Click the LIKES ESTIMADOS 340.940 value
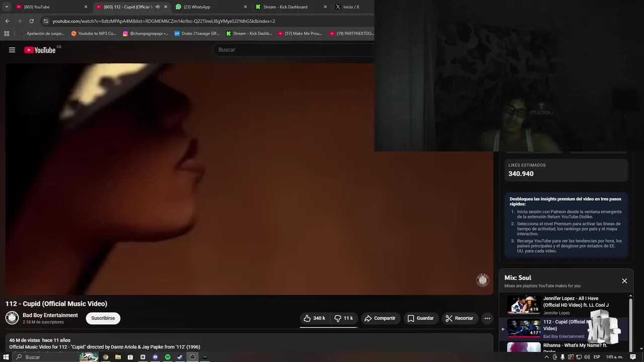644x362 pixels. coord(521,173)
